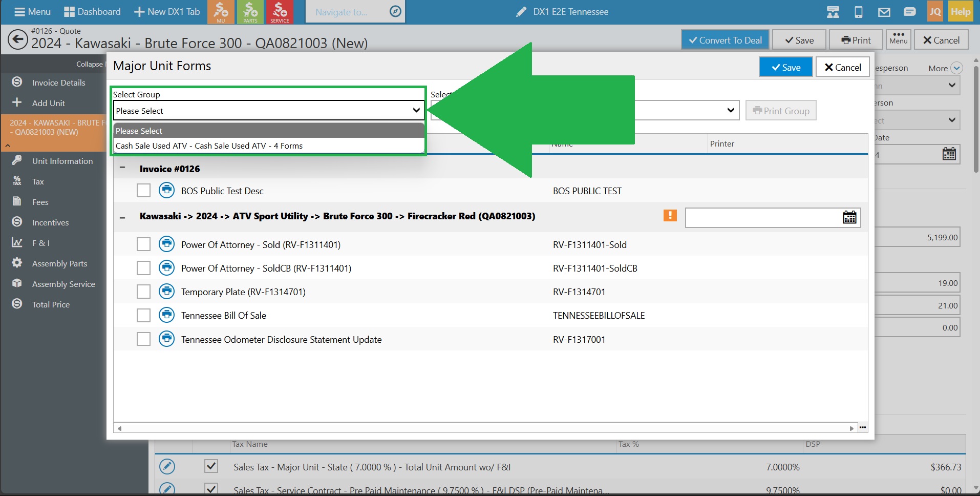Check the BOS Public Test Desc checkbox
This screenshot has width=980, height=496.
coord(143,191)
